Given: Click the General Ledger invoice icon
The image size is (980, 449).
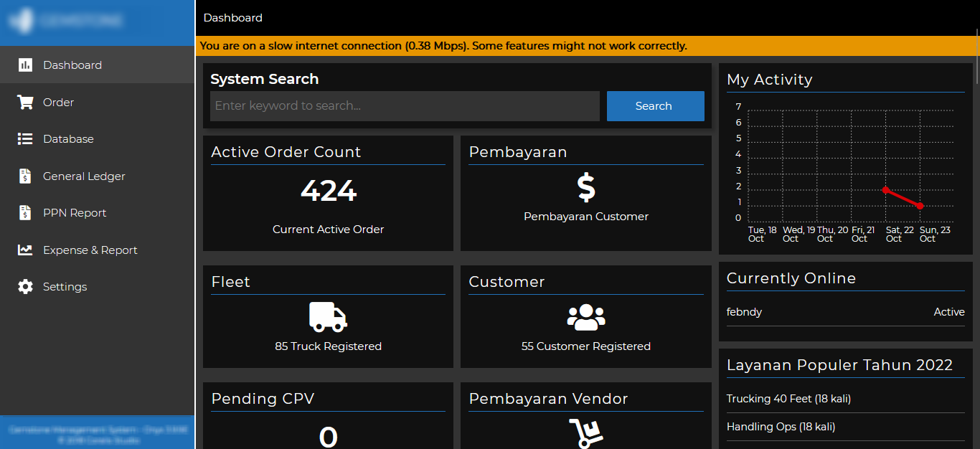Looking at the screenshot, I should pyautogui.click(x=25, y=176).
